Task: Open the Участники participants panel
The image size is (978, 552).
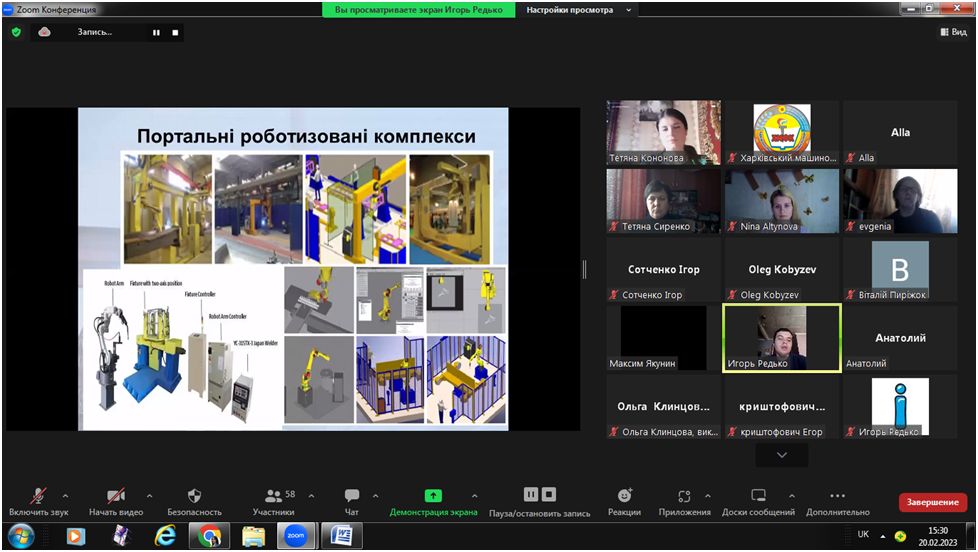Action: tap(273, 502)
